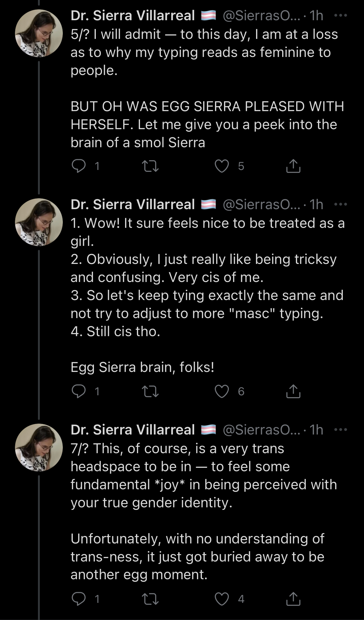
Task: Retweet the 'Egg Sierra brain, folks!' tweet
Action: [150, 391]
